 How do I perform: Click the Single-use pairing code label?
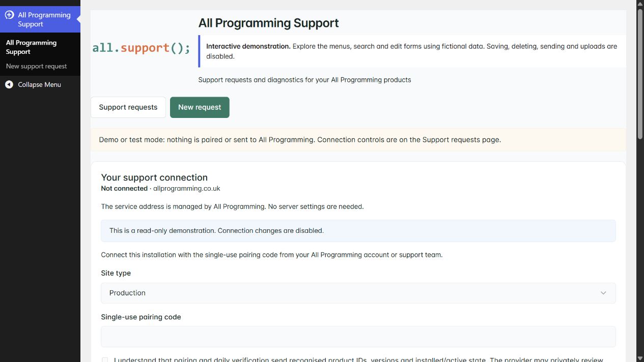tap(141, 317)
